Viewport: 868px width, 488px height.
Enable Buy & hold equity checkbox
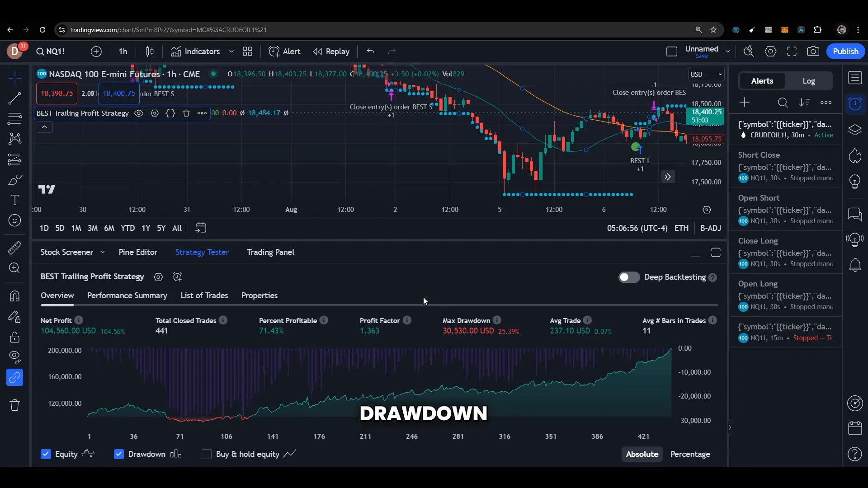206,454
